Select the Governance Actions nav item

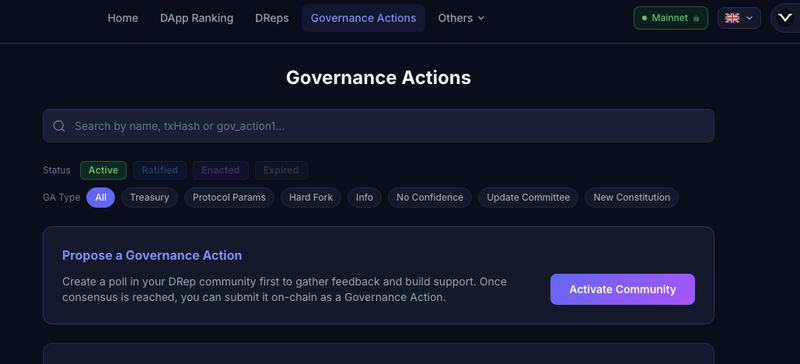(x=363, y=18)
